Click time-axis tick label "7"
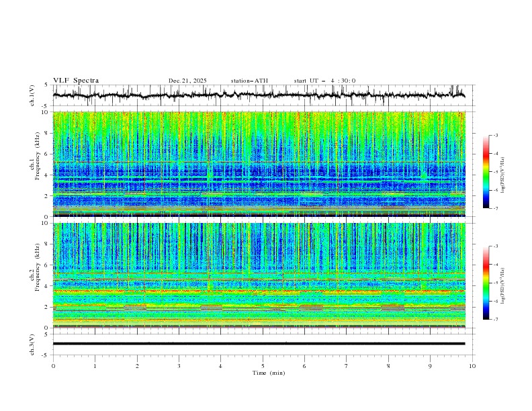The image size is (532, 411). pos(347,366)
